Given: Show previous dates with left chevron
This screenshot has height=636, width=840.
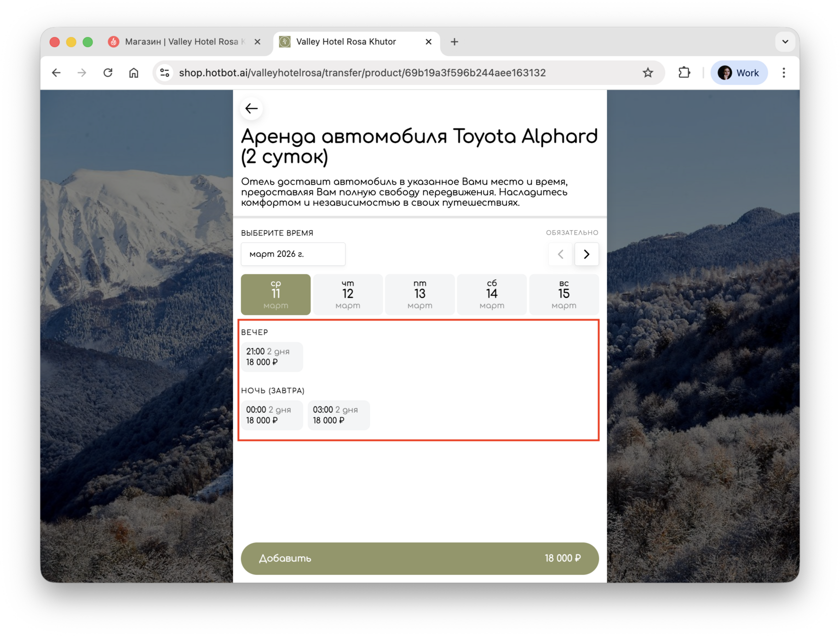Looking at the screenshot, I should pyautogui.click(x=560, y=254).
